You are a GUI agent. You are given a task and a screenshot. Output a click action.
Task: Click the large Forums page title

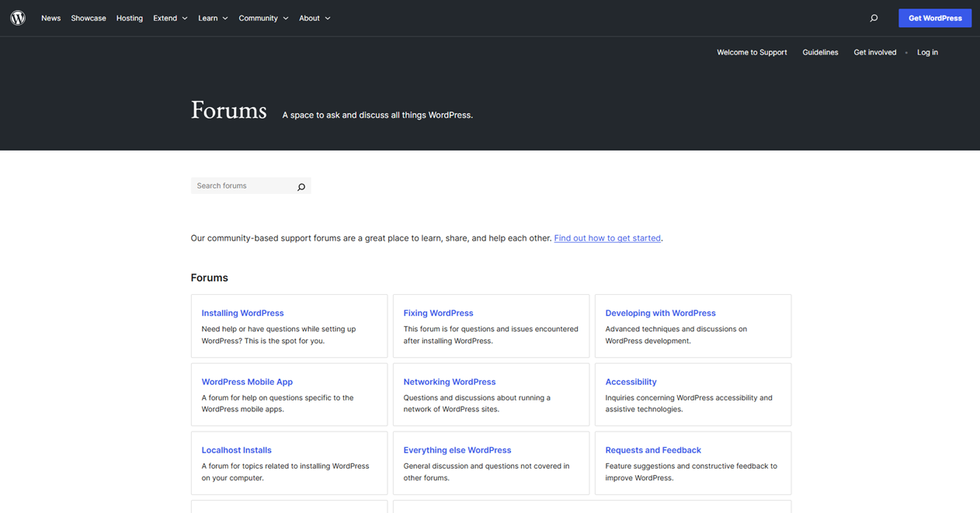228,110
